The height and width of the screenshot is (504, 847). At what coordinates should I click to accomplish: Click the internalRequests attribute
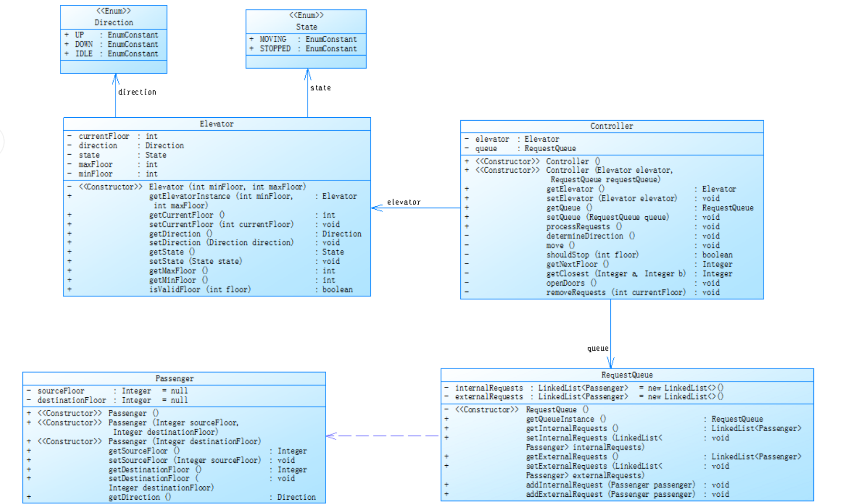pos(584,388)
